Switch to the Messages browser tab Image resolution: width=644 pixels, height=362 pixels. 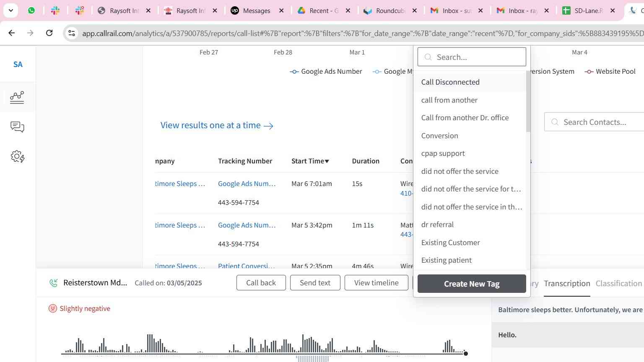click(257, 10)
